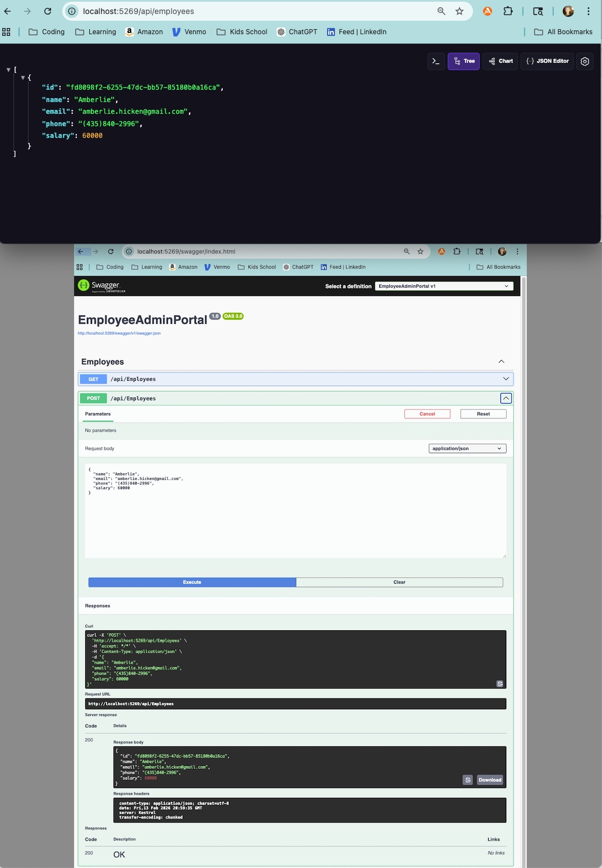Switch JSON viewer to Tree view
This screenshot has height=868, width=602.
coord(463,61)
